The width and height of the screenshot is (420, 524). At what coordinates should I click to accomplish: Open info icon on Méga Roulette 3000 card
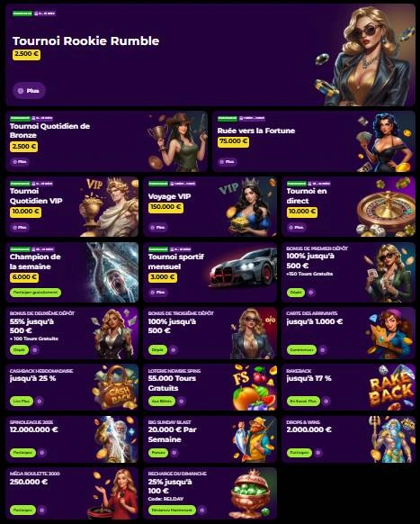(42, 510)
